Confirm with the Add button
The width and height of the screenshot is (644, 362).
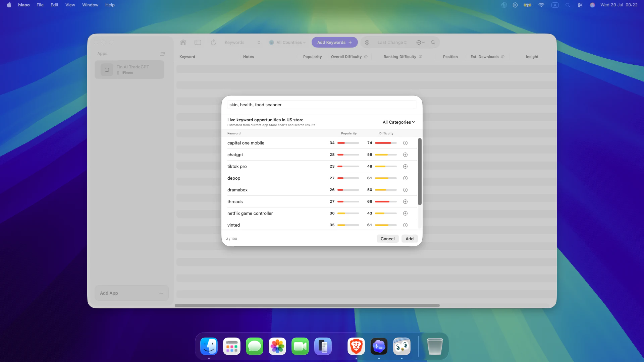410,239
